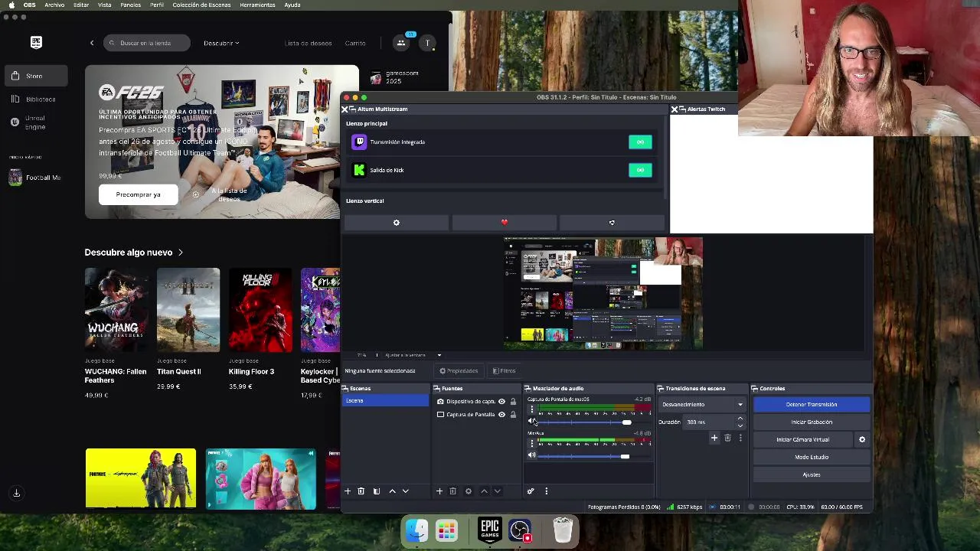This screenshot has height=551, width=980.
Task: Lock the Dispositivo de captura source
Action: (513, 402)
